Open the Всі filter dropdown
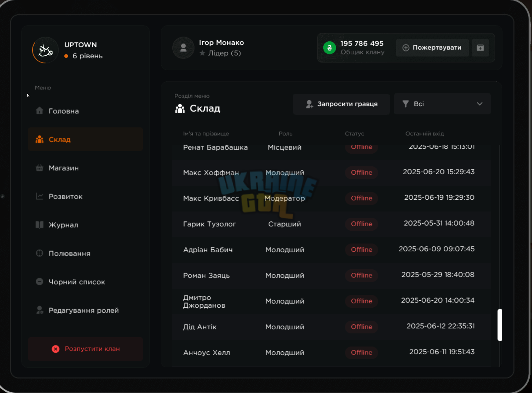The height and width of the screenshot is (393, 532). pos(442,104)
